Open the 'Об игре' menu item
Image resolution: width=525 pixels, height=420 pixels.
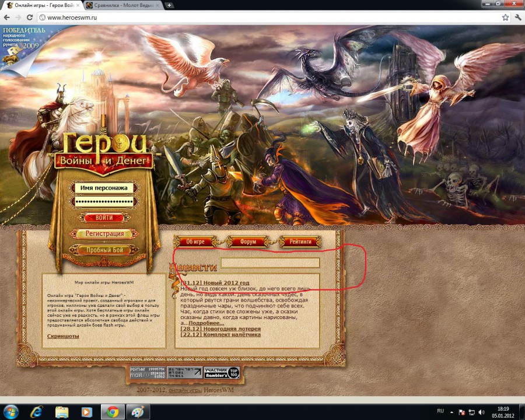click(x=195, y=242)
